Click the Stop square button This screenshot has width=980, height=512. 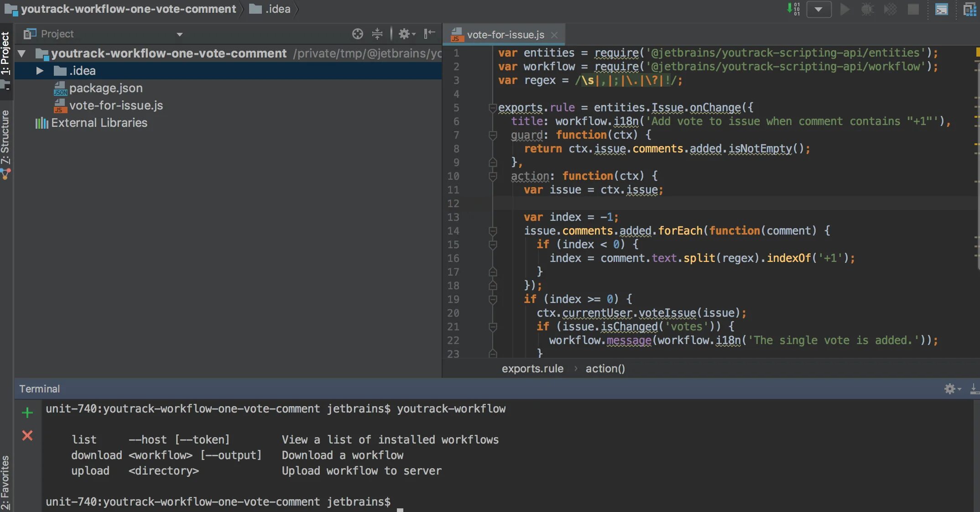[913, 9]
